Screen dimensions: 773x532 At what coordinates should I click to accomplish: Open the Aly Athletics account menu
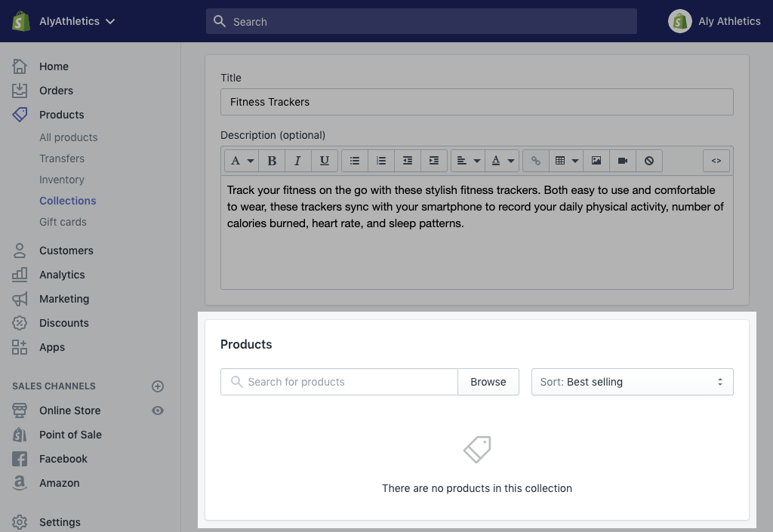tap(714, 21)
